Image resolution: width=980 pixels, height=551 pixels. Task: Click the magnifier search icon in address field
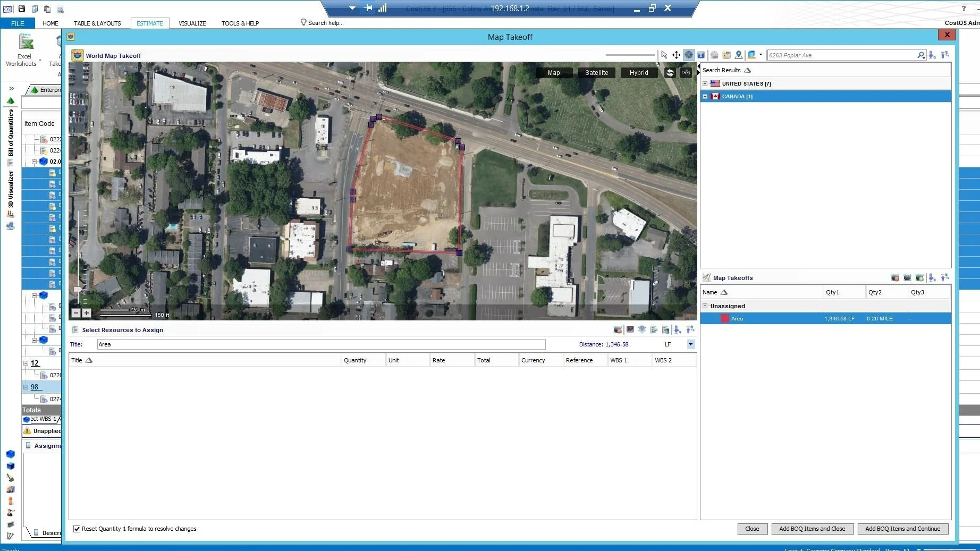[x=920, y=55]
